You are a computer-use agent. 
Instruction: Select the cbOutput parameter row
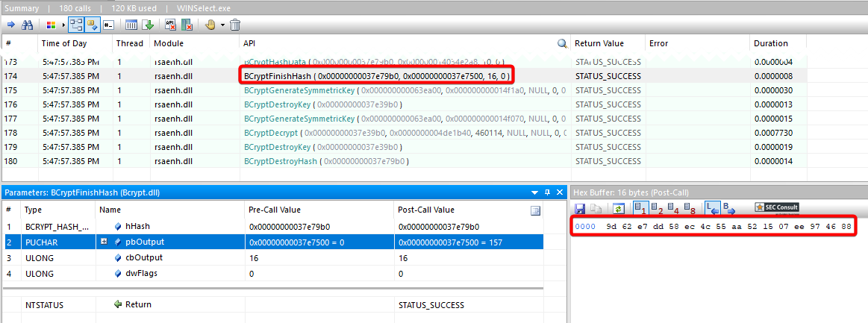point(134,257)
